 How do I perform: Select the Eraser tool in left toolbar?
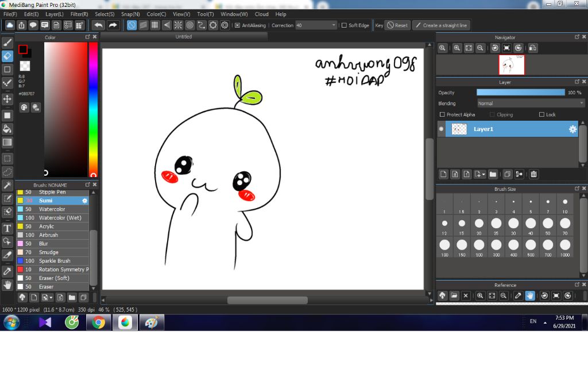tap(7, 56)
